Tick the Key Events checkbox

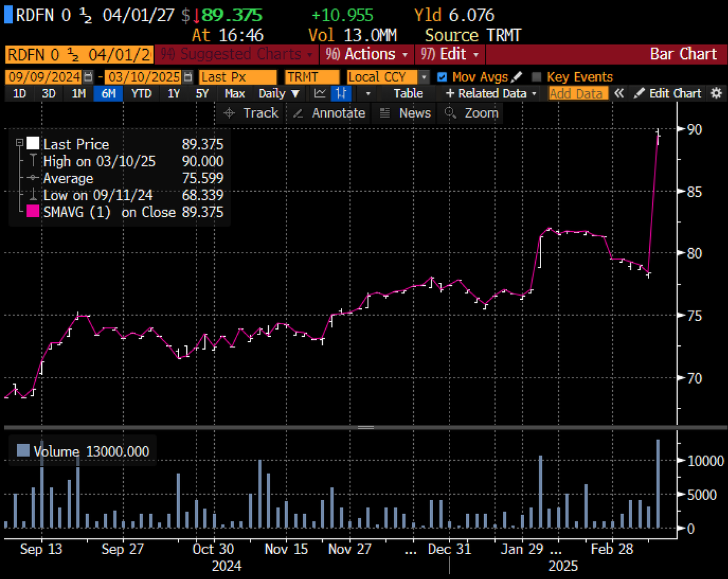(x=536, y=77)
